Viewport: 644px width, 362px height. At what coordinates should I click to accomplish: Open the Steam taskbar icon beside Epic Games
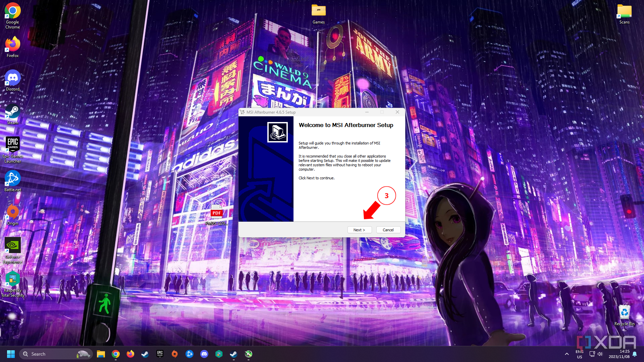pos(145,354)
